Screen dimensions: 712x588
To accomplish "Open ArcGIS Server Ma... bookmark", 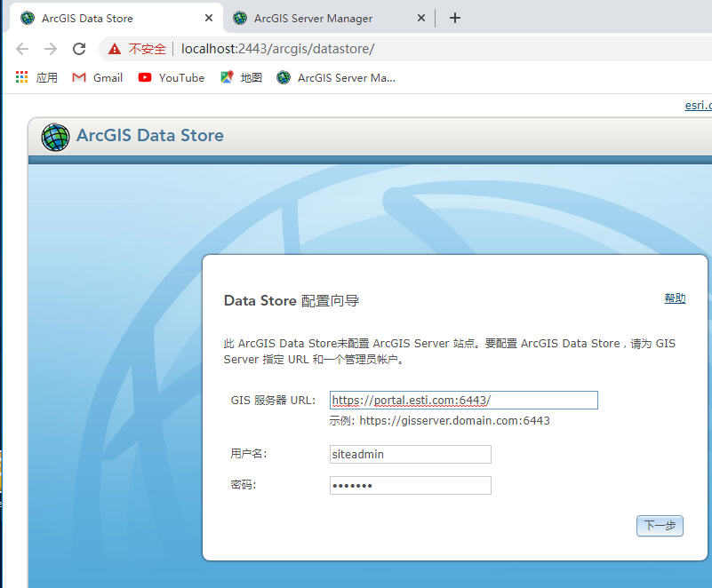I will coord(336,77).
